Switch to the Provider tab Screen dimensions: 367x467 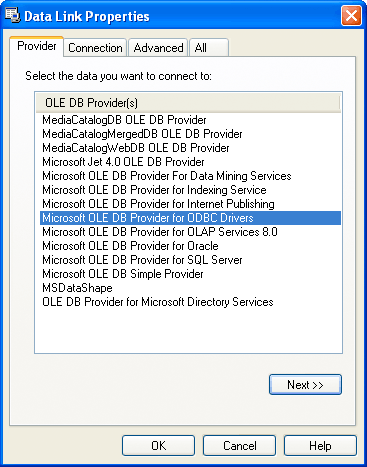[x=37, y=46]
